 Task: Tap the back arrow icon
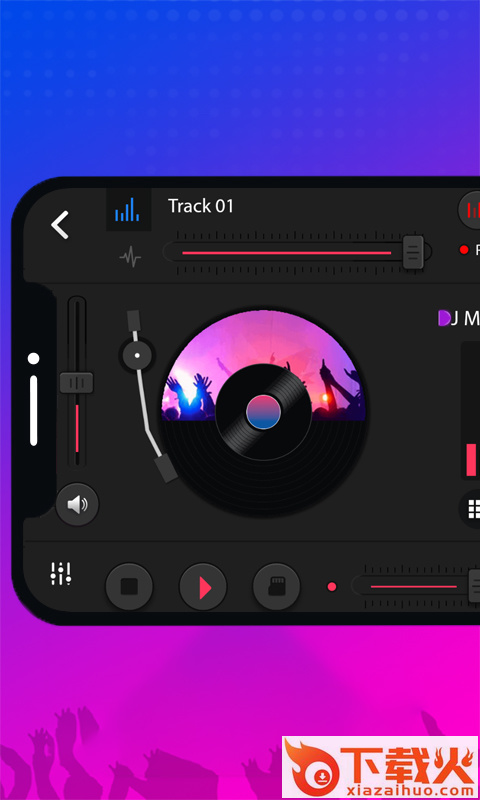60,225
